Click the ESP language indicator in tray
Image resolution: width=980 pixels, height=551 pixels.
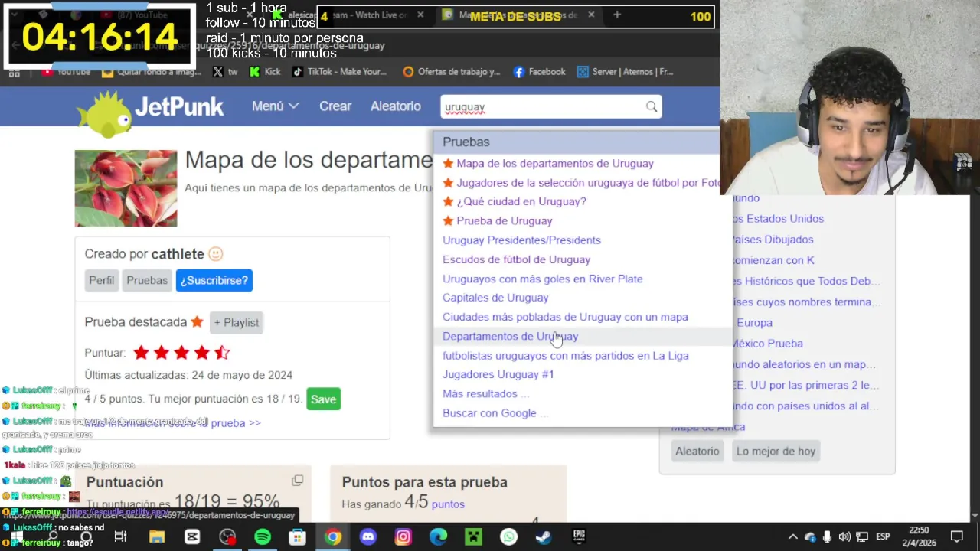click(x=883, y=537)
